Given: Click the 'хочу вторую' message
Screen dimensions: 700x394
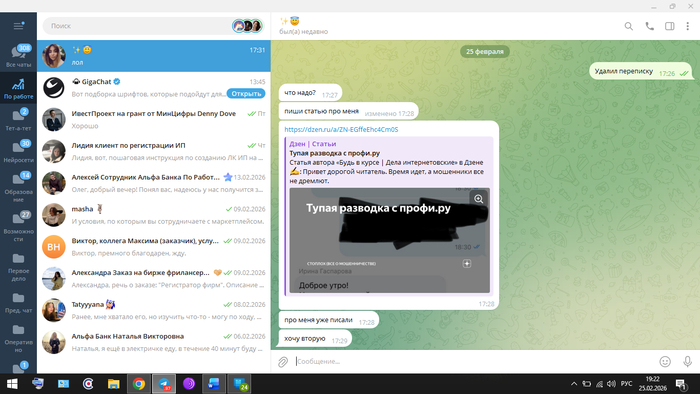Looking at the screenshot, I should [x=316, y=339].
